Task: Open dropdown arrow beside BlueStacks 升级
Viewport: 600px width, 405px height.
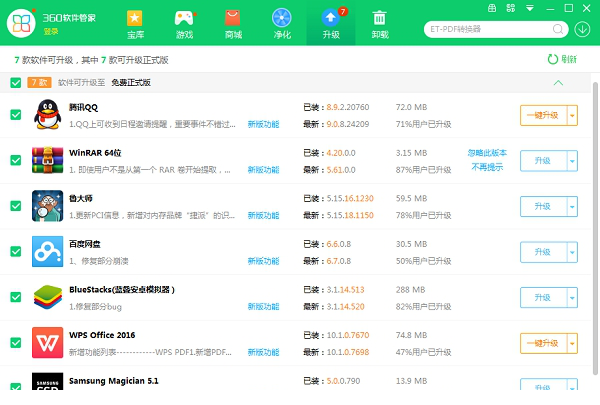Action: (x=572, y=297)
